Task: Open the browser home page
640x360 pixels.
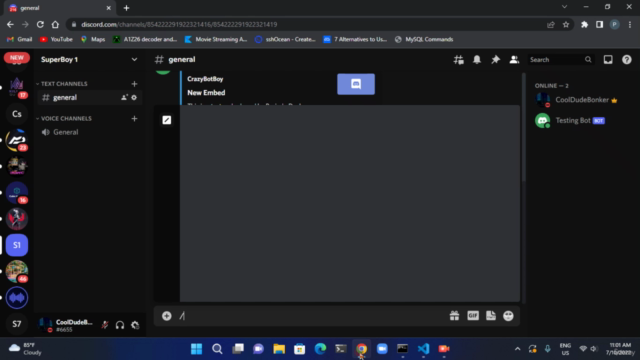Action: [55, 24]
